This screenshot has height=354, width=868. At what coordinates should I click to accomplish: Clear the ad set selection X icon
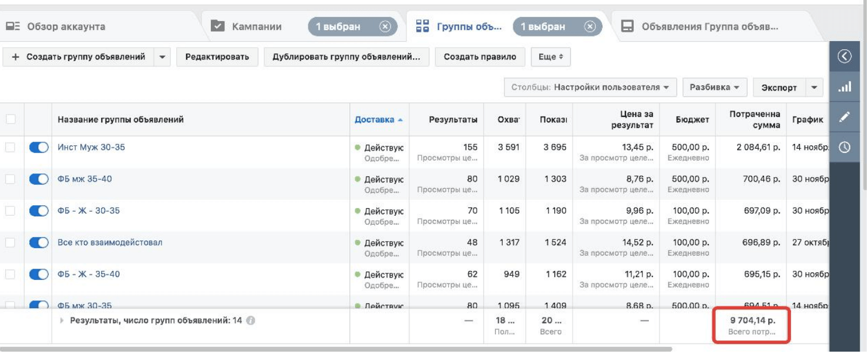coord(590,26)
